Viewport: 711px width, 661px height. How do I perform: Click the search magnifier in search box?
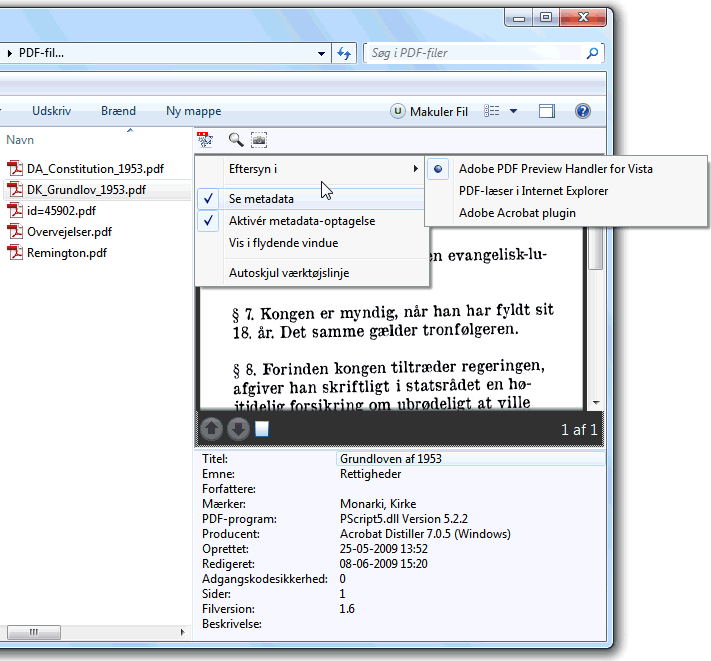tap(592, 53)
